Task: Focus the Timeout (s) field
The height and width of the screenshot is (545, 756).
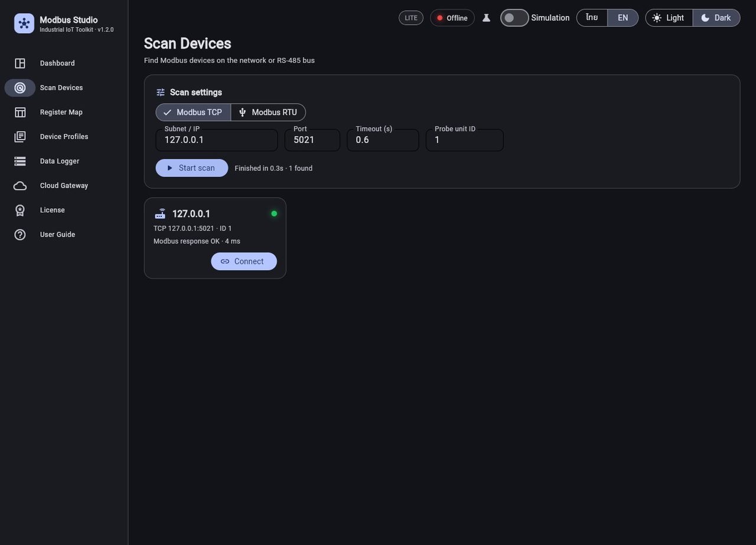Action: (383, 140)
